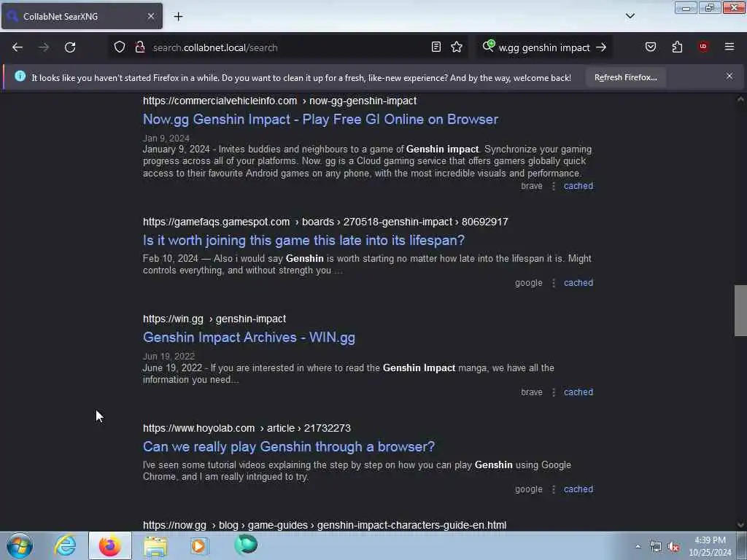Click the site security padlock icon

click(x=140, y=47)
